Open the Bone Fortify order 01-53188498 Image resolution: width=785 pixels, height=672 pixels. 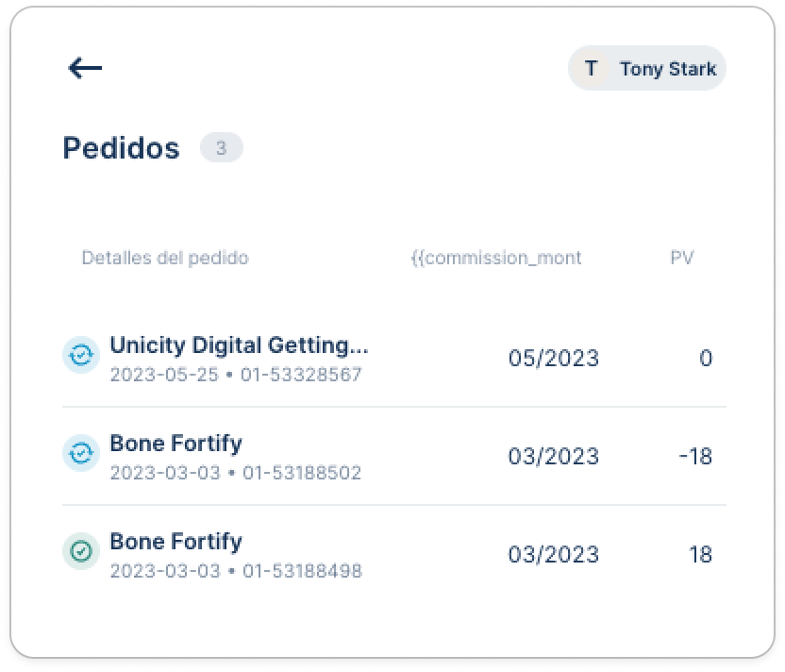pyautogui.click(x=394, y=554)
